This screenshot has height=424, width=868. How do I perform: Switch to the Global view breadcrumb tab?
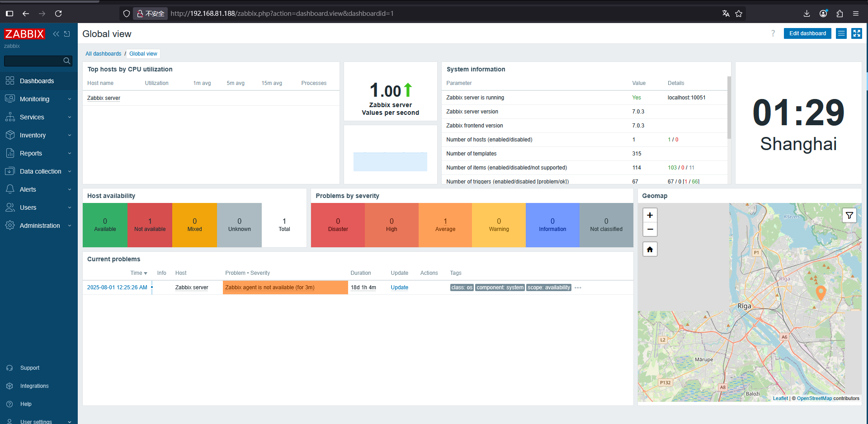143,53
